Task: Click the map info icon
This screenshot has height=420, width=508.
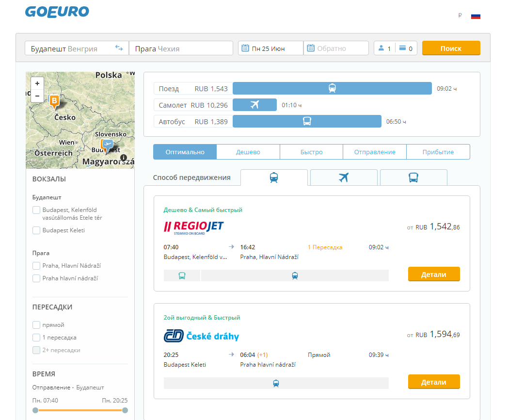Action: (x=124, y=158)
